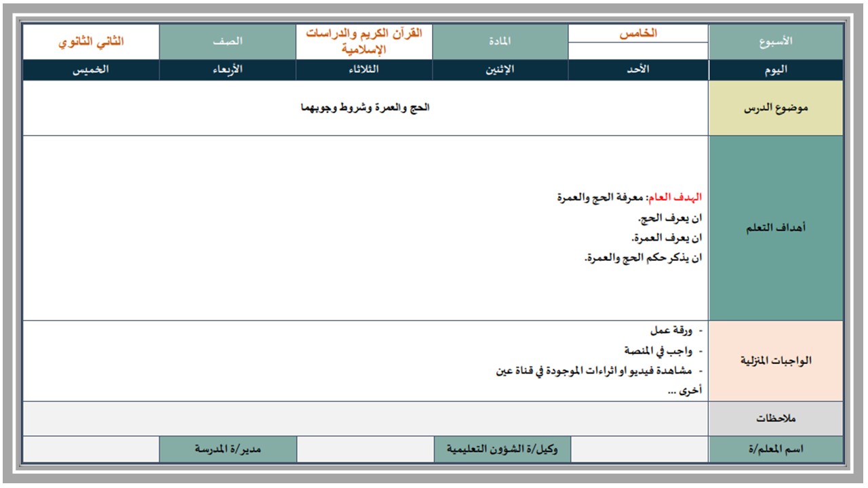Click the الخميس day column header
This screenshot has width=868, height=488.
pos(91,70)
